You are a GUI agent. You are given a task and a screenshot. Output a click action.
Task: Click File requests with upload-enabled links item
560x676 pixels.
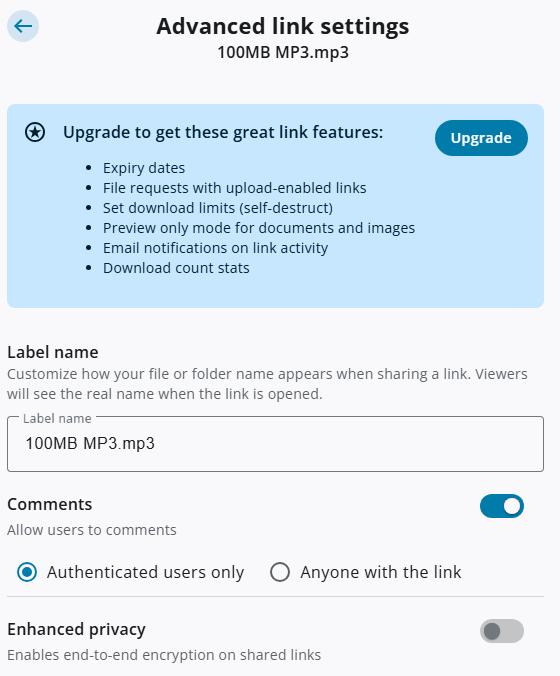pos(235,188)
